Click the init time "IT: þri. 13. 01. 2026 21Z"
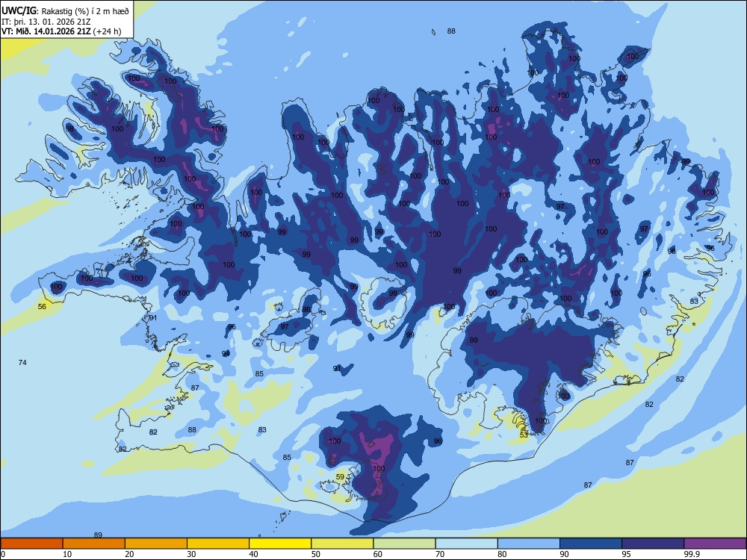Screen dimensions: 747x560 (x=46, y=22)
